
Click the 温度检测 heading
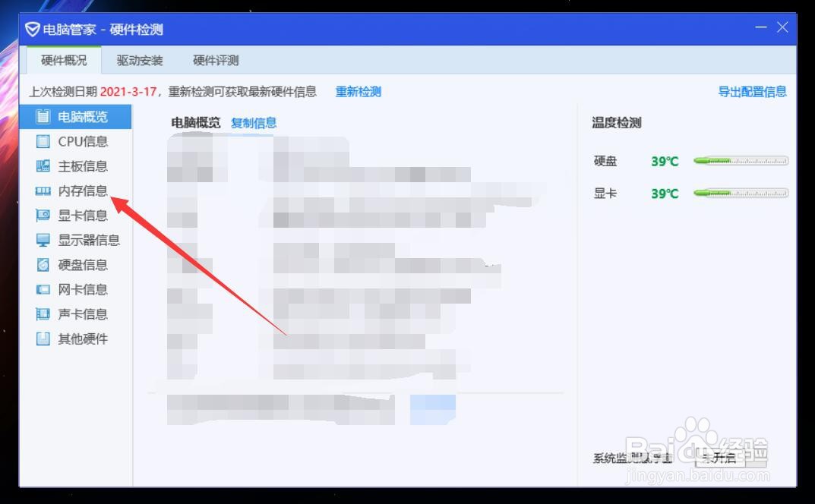click(617, 123)
